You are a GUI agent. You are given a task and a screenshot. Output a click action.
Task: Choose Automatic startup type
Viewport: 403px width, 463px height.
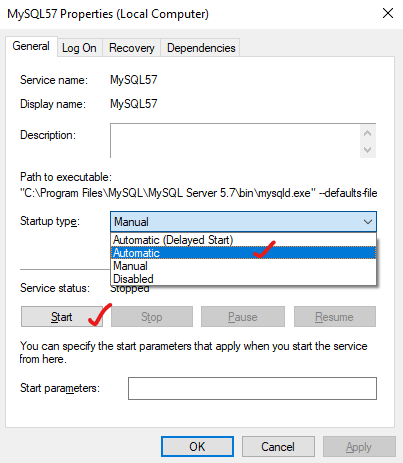click(x=243, y=253)
